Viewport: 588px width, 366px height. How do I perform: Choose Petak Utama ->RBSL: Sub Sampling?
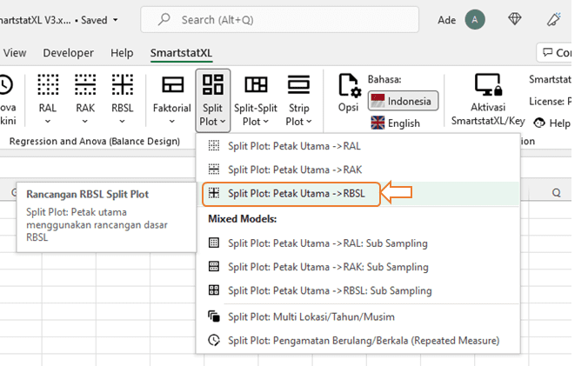(x=357, y=290)
